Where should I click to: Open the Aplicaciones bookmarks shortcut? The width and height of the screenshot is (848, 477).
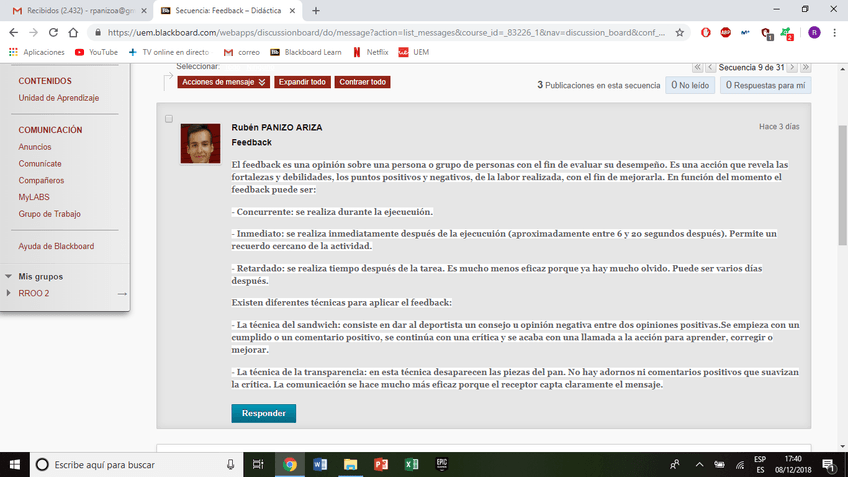coord(37,52)
